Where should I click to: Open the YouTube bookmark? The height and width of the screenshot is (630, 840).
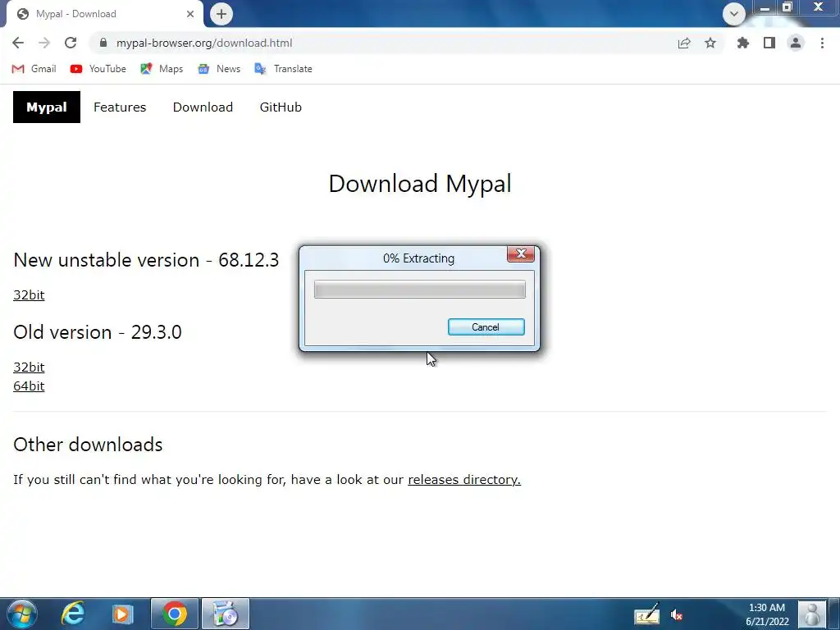[x=98, y=69]
